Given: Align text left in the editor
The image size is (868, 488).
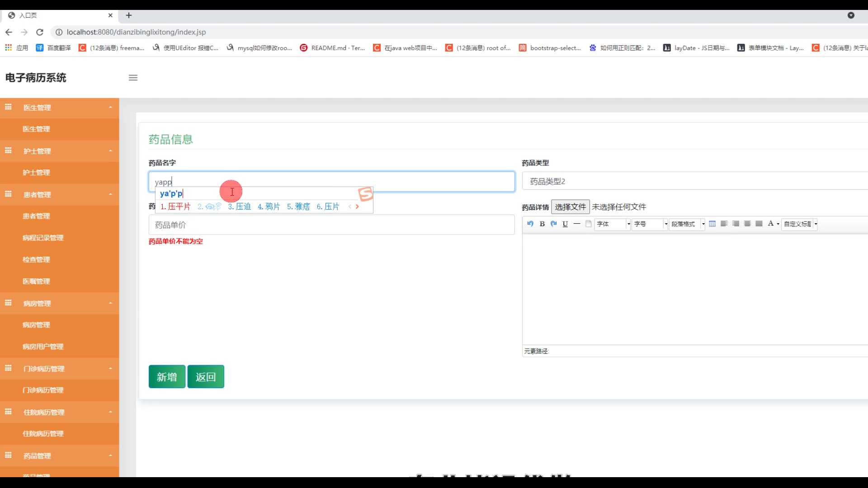Looking at the screenshot, I should tap(724, 224).
